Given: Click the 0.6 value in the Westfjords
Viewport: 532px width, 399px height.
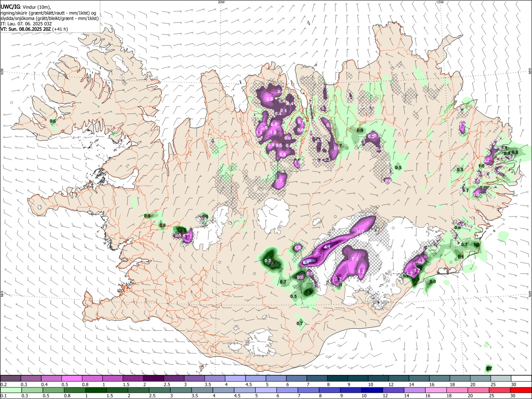Looking at the screenshot, I should 53,121.
